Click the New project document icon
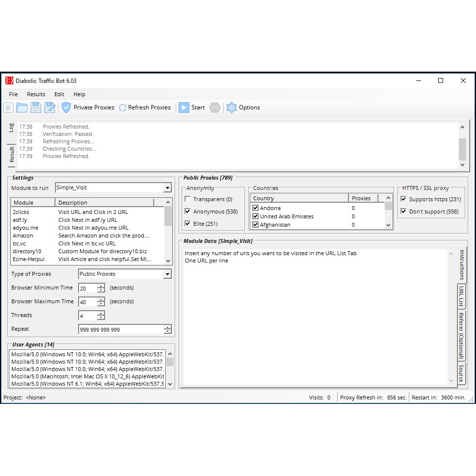Screen dimensions: 476x476 tap(9, 107)
